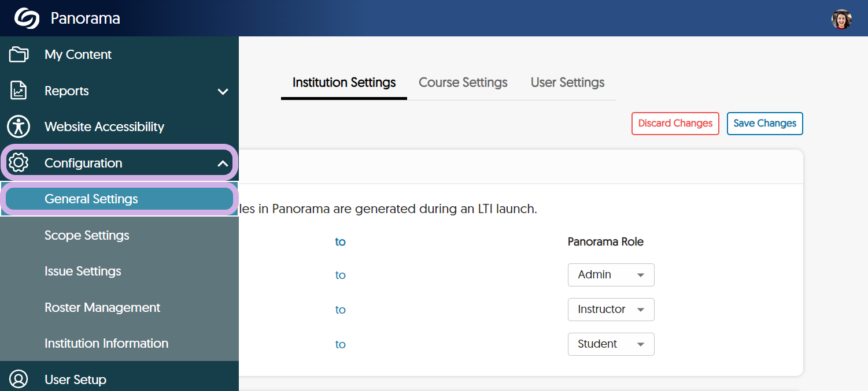Open the user profile avatar

pyautogui.click(x=841, y=19)
